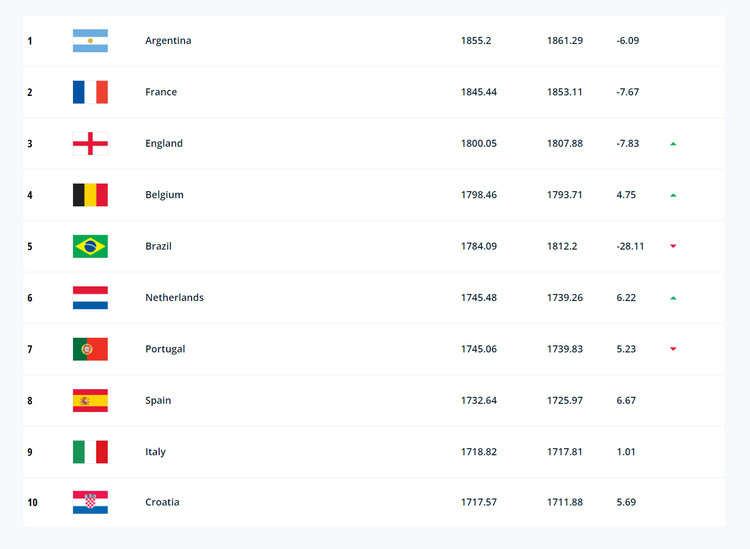Click the Spain flag icon
This screenshot has height=549, width=750.
point(90,400)
